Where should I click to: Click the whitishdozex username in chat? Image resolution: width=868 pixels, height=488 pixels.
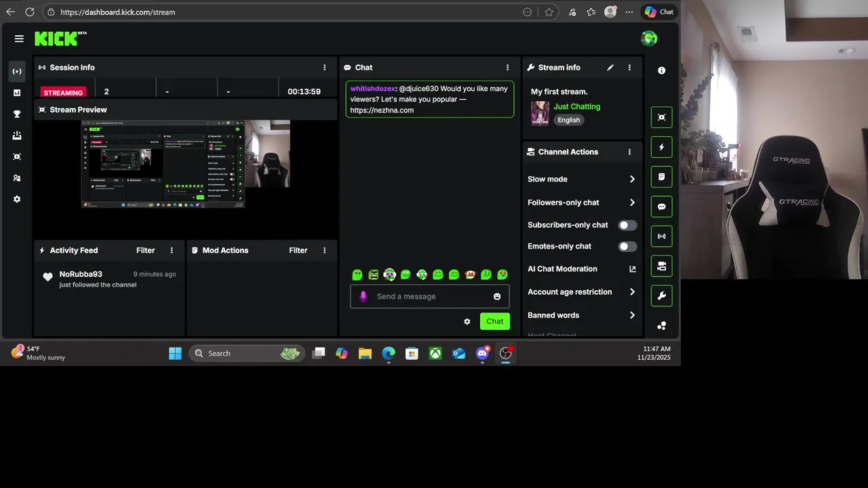pyautogui.click(x=372, y=89)
